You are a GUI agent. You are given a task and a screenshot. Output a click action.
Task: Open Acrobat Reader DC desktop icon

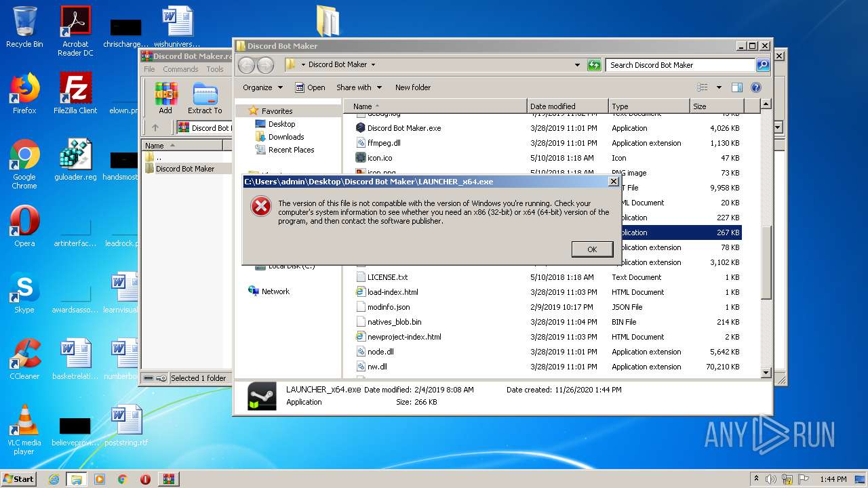(x=75, y=31)
